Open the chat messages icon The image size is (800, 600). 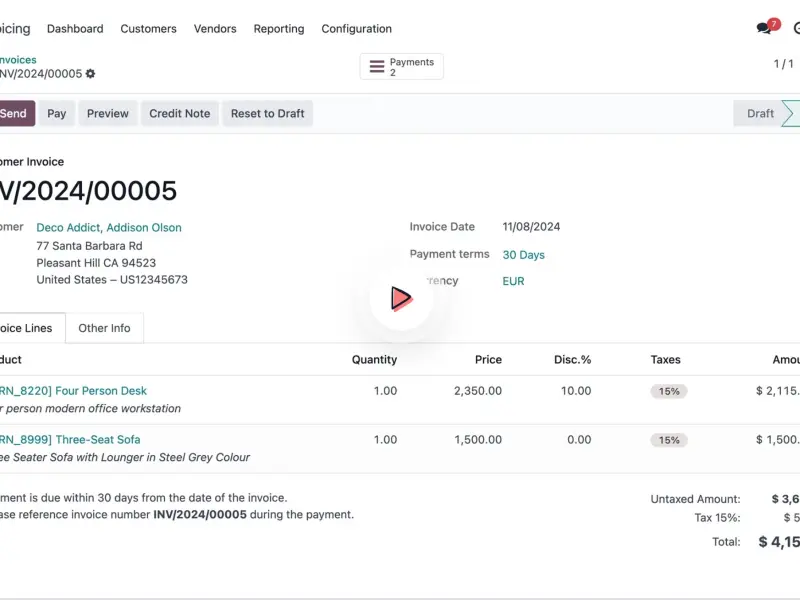click(x=765, y=29)
